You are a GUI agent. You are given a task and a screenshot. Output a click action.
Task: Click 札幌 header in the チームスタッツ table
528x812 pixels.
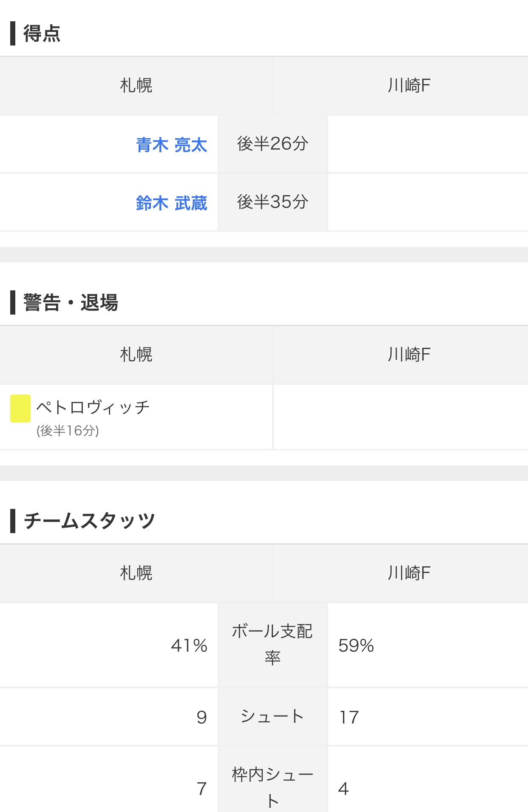click(x=136, y=573)
